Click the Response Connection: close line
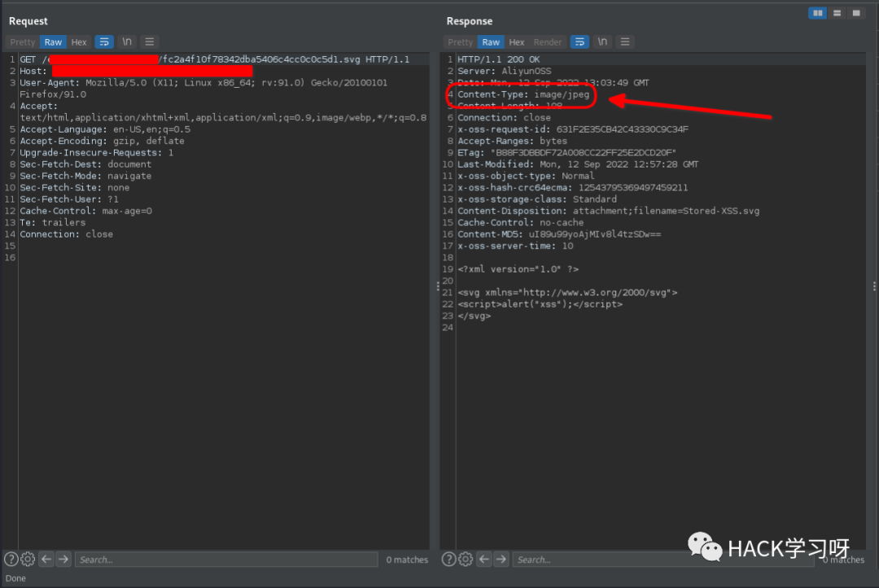879x588 pixels. pyautogui.click(x=504, y=118)
